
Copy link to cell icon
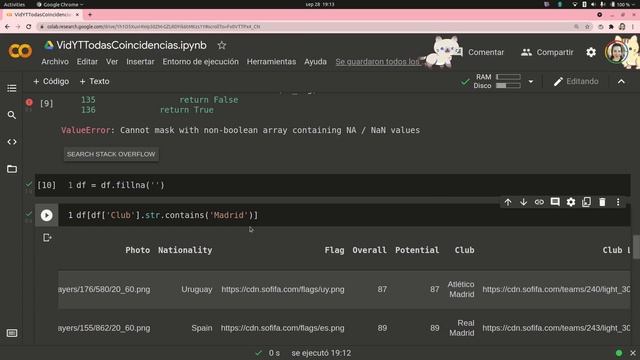pyautogui.click(x=539, y=202)
